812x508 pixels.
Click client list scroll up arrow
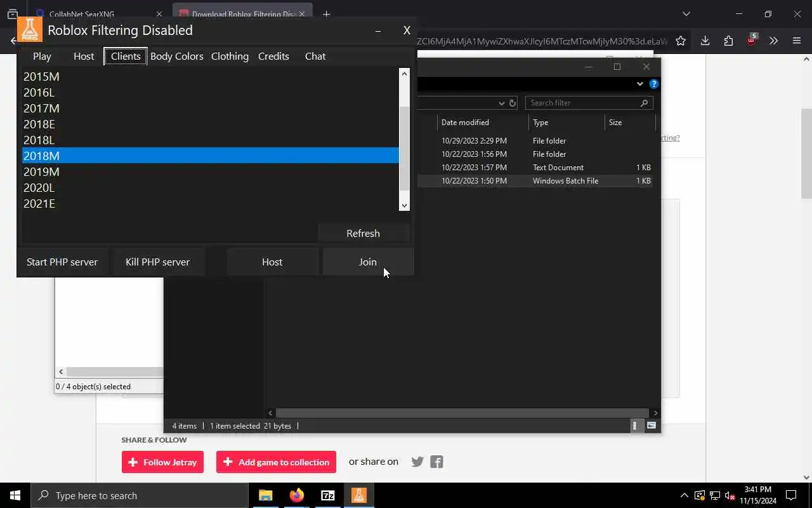coord(404,74)
